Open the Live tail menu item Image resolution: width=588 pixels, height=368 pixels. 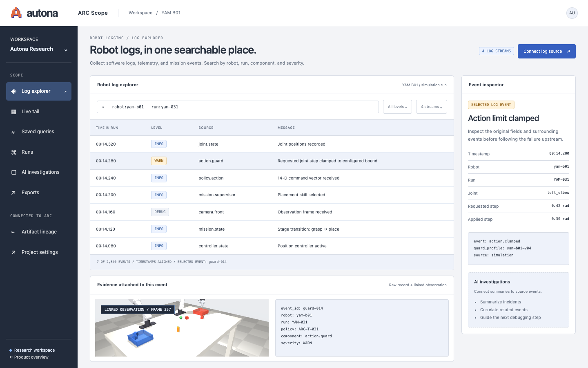39,112
